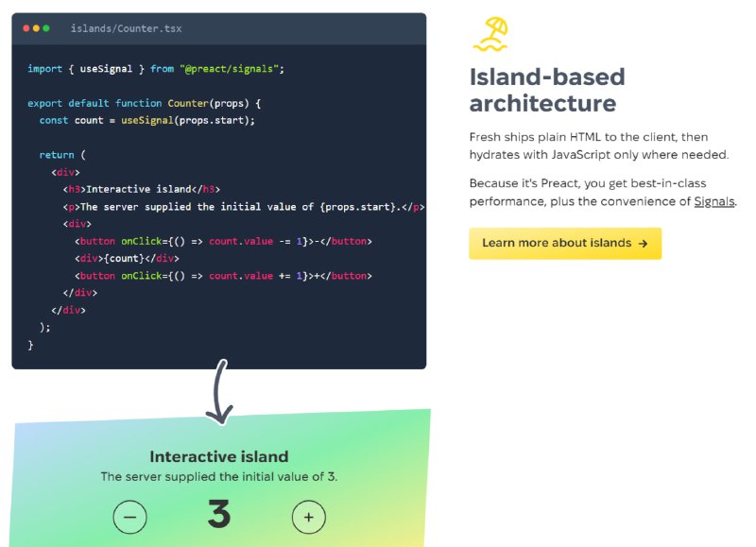Click the {props.start} paragraph code line

click(x=244, y=207)
